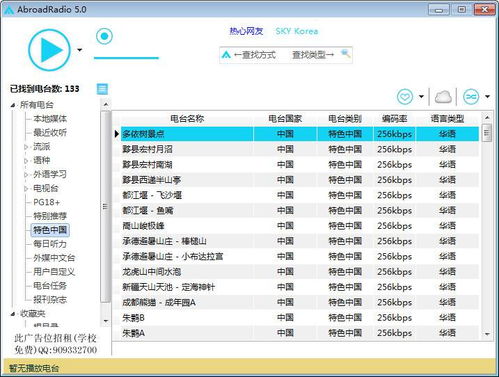Click tree panel scroll up arrow
This screenshot has width=499, height=377.
106,105
